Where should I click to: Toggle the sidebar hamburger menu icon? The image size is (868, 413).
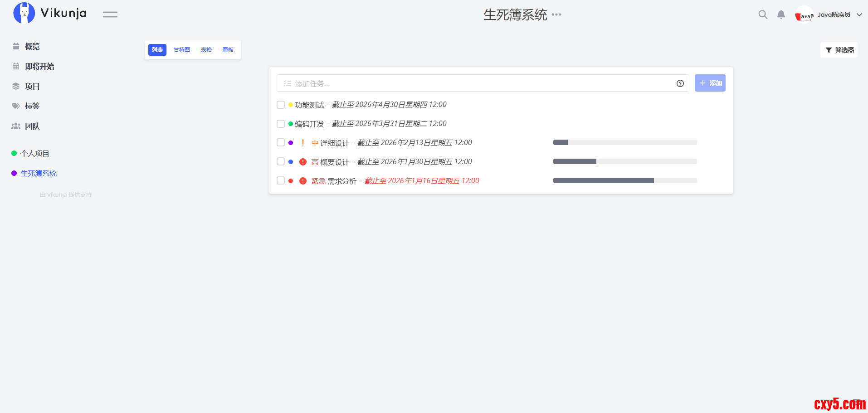coord(110,15)
